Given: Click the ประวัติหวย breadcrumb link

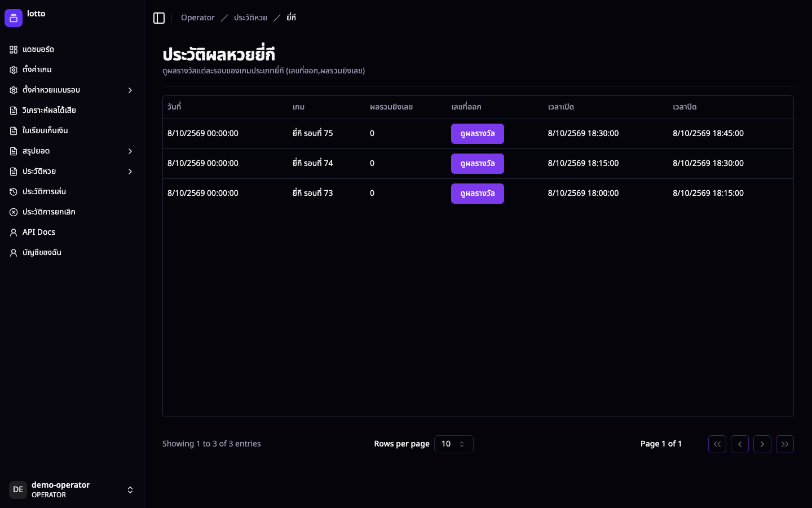Looking at the screenshot, I should 250,18.
